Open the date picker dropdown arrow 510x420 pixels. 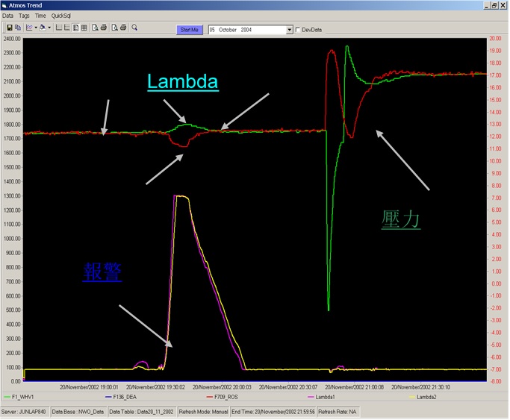(x=290, y=30)
